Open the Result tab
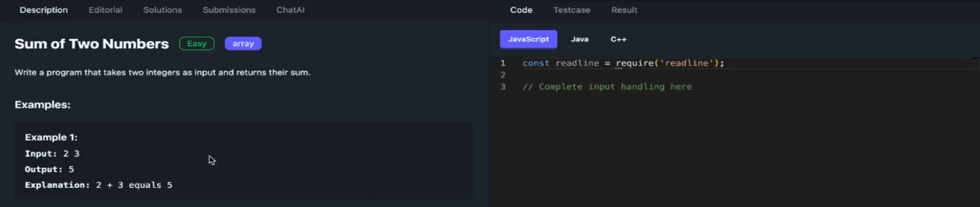This screenshot has width=980, height=207. (624, 10)
